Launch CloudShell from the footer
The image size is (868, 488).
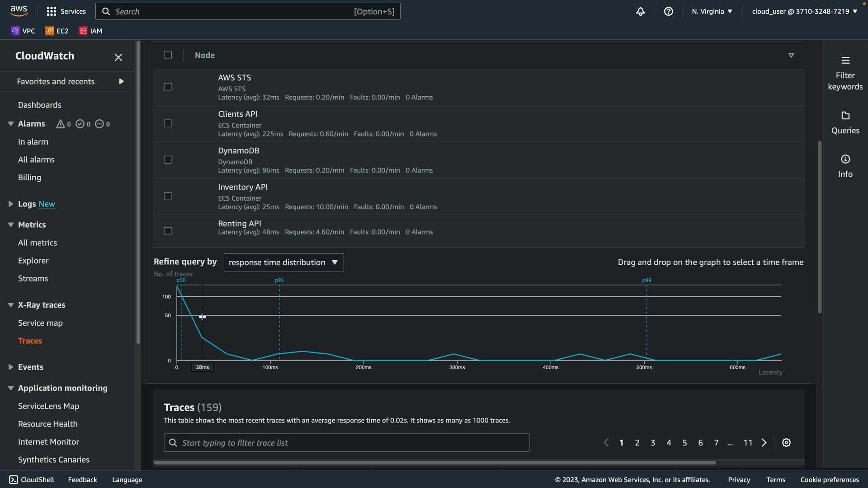pyautogui.click(x=32, y=479)
